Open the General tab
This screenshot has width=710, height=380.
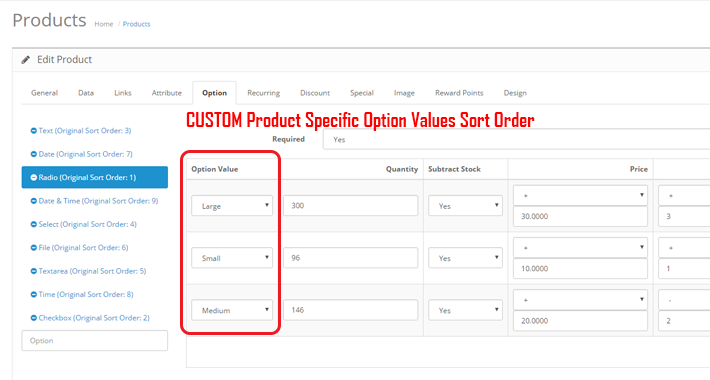click(44, 93)
